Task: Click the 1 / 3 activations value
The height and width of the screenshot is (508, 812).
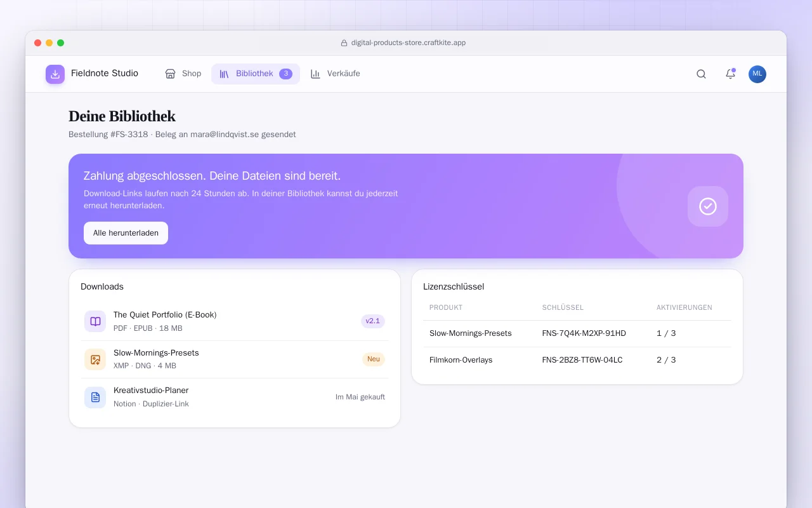Action: click(666, 333)
